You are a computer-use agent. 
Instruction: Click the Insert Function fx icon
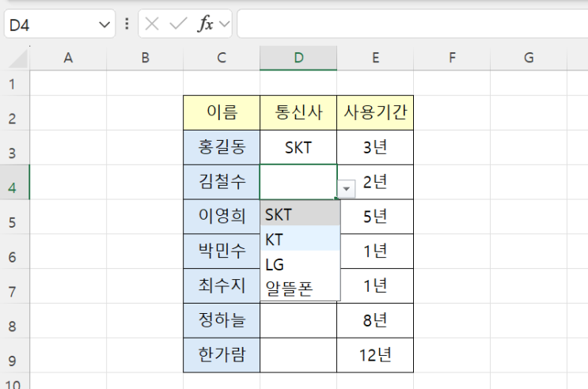pos(205,24)
